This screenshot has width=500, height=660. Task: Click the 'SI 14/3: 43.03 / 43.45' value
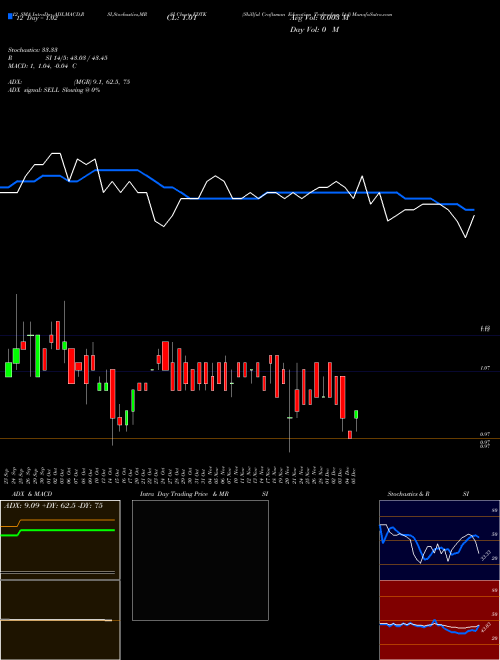(76, 58)
